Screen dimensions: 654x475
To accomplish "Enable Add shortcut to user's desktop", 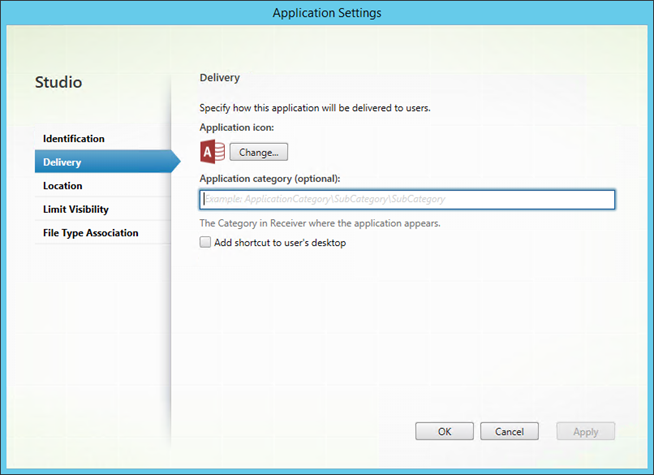I will 205,242.
